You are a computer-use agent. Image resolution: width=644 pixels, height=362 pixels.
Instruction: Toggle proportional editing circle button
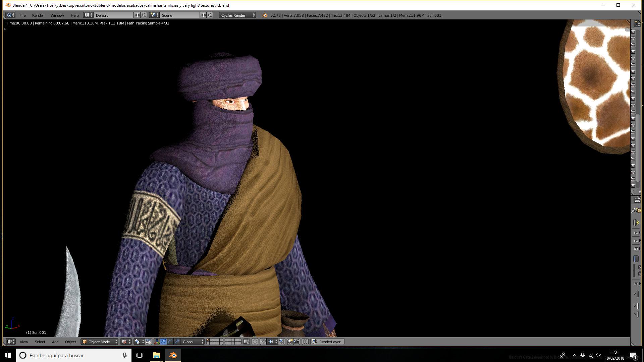(x=255, y=342)
